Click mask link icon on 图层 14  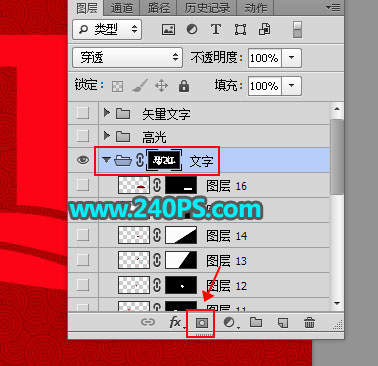pos(157,235)
